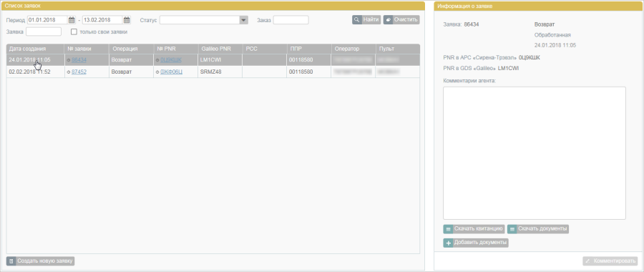
Task: Click Создать новую заявку button
Action: 40,261
